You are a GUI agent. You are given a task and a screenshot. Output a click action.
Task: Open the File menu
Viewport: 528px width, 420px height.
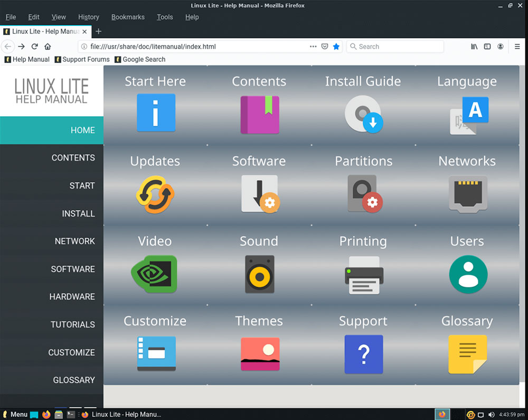pos(11,17)
